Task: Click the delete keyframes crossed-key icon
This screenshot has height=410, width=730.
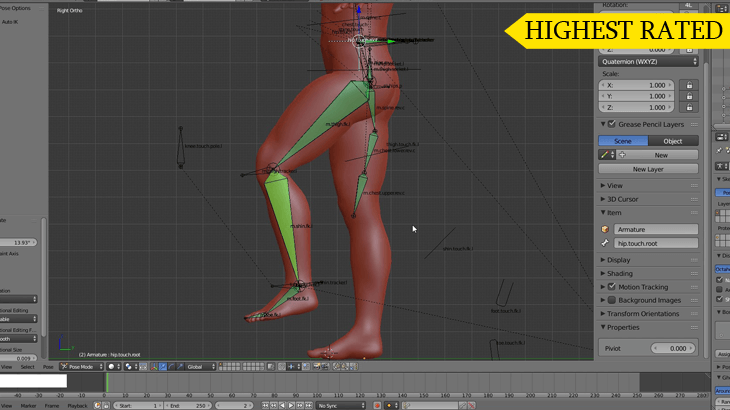Action: coord(471,406)
